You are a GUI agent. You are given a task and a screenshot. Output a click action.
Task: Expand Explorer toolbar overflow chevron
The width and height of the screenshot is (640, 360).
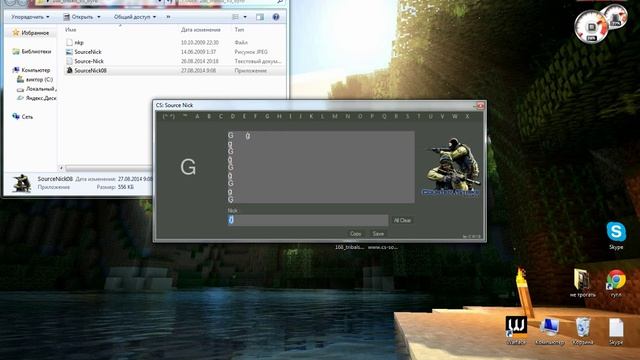pos(168,17)
